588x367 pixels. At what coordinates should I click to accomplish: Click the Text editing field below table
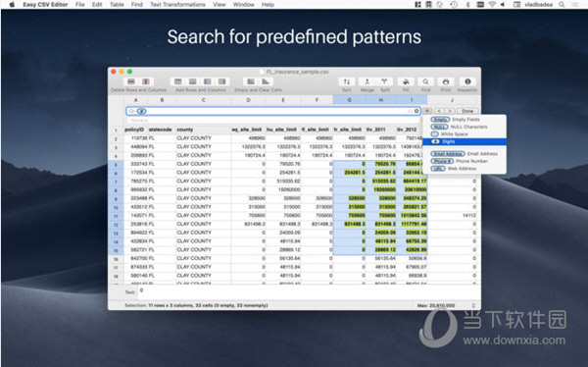pyautogui.click(x=309, y=292)
